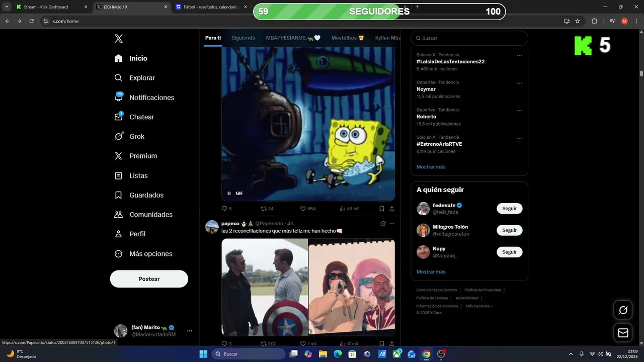The image size is (644, 362).
Task: View stats of SpongeBob GIF post
Action: (349, 208)
